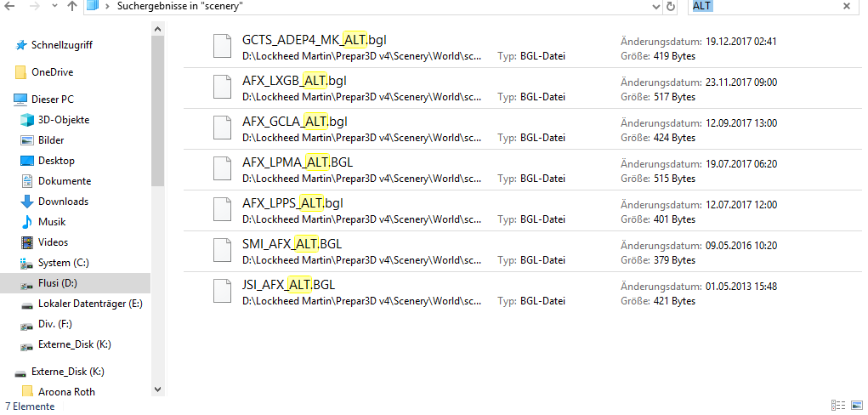Click the Up one level arrow
The image size is (868, 415).
pyautogui.click(x=71, y=7)
